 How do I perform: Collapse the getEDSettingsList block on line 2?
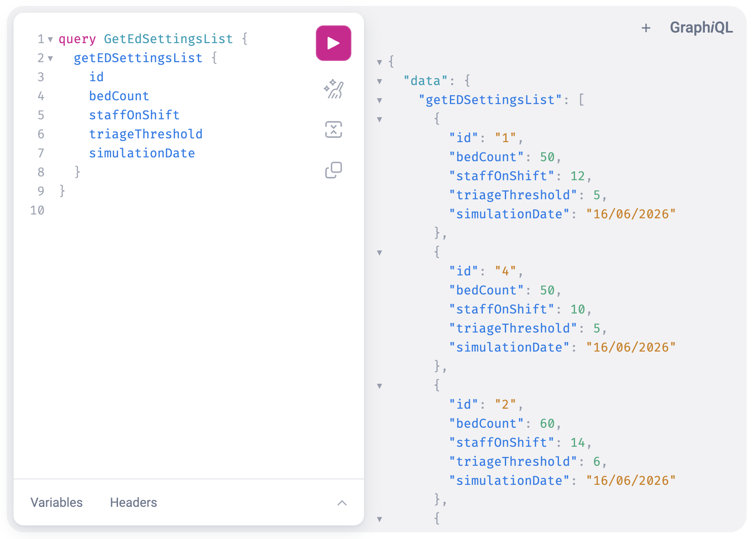tap(50, 58)
